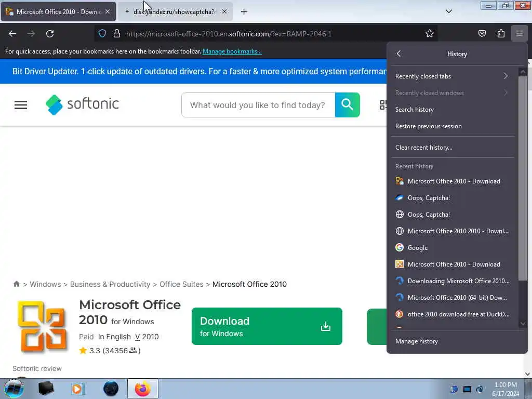
Task: Click the flag icon in system tray
Action: (454, 389)
